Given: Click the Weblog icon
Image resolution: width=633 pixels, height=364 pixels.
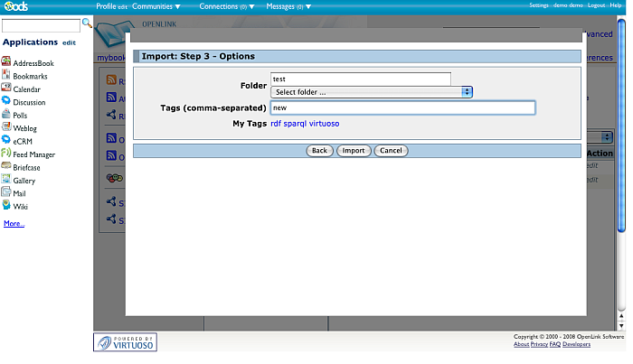Looking at the screenshot, I should click(6, 127).
